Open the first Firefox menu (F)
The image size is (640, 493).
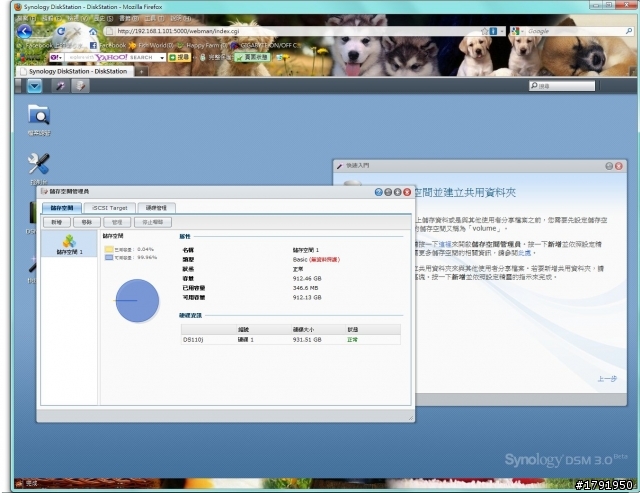pyautogui.click(x=26, y=18)
